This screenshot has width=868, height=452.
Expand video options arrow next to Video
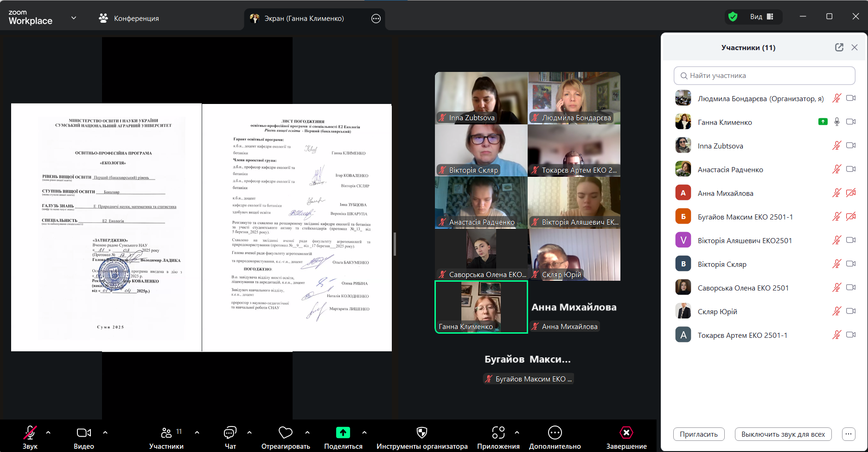coord(105,433)
